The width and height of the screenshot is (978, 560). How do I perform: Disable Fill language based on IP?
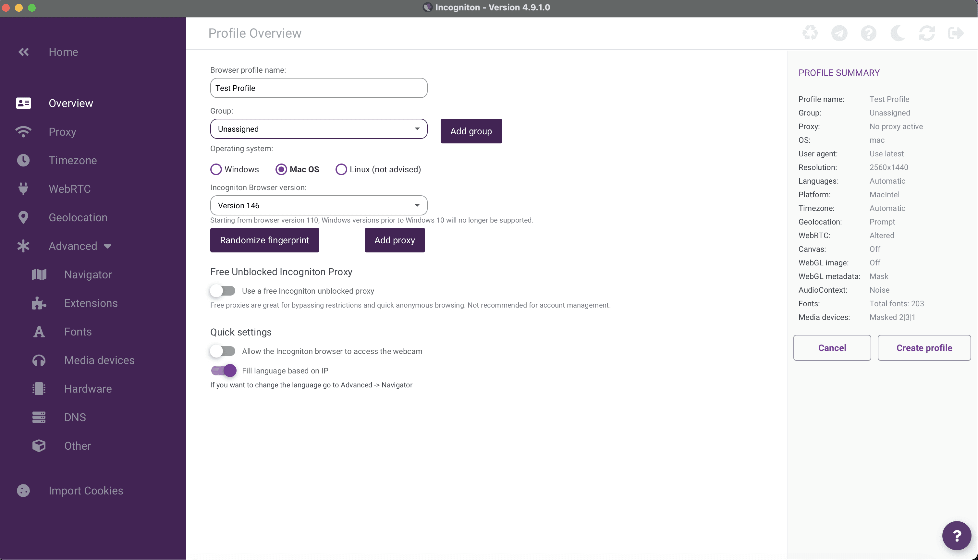pos(223,371)
